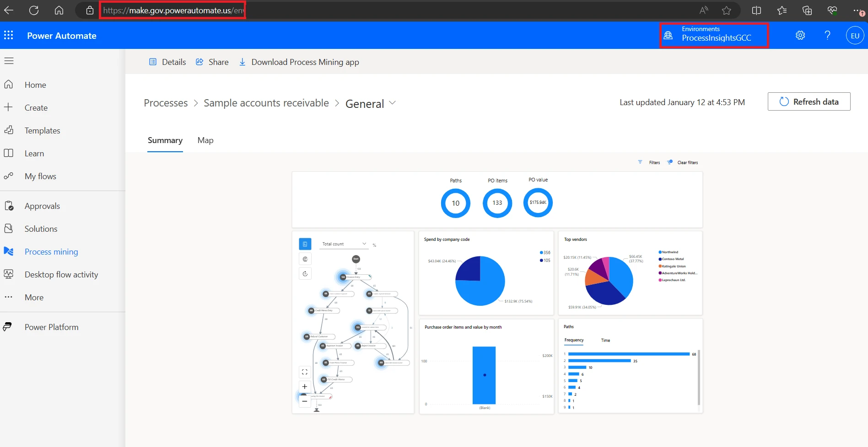Viewport: 868px width, 447px height.
Task: Toggle the percent option beside Total count
Action: click(374, 245)
